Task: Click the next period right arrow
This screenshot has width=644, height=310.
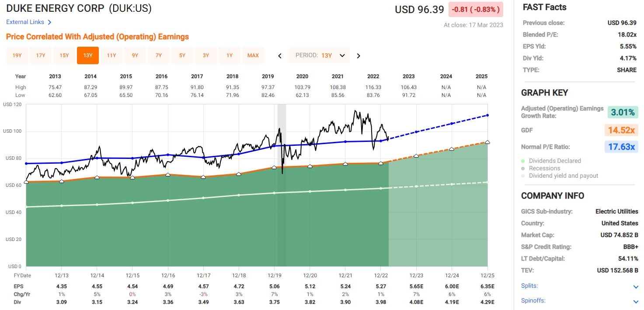Action: 359,55
